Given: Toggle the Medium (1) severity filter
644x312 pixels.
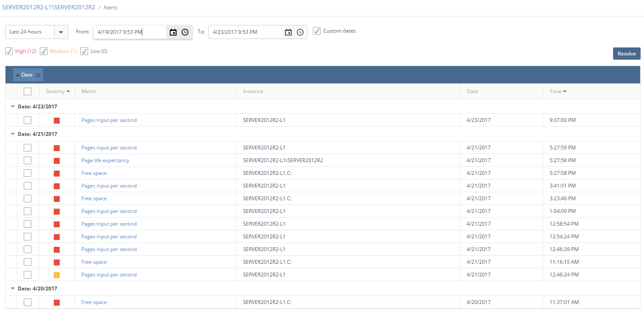Looking at the screenshot, I should [44, 51].
